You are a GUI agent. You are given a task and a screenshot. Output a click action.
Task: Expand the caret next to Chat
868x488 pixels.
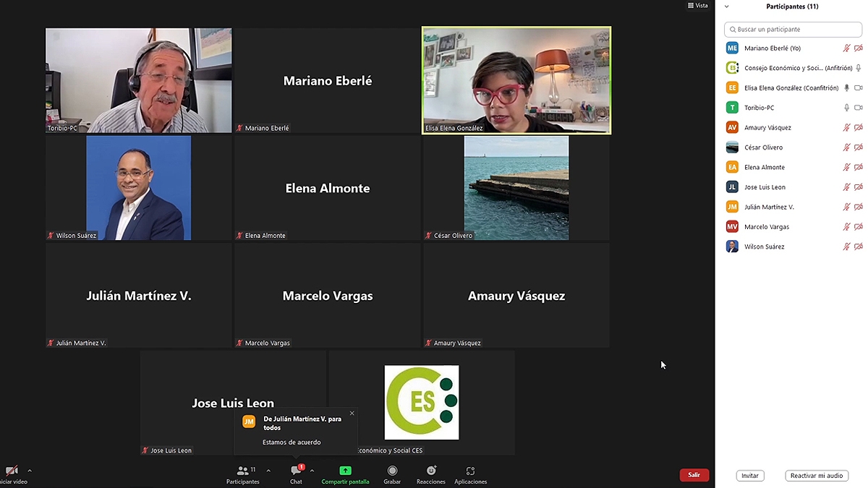pyautogui.click(x=312, y=471)
